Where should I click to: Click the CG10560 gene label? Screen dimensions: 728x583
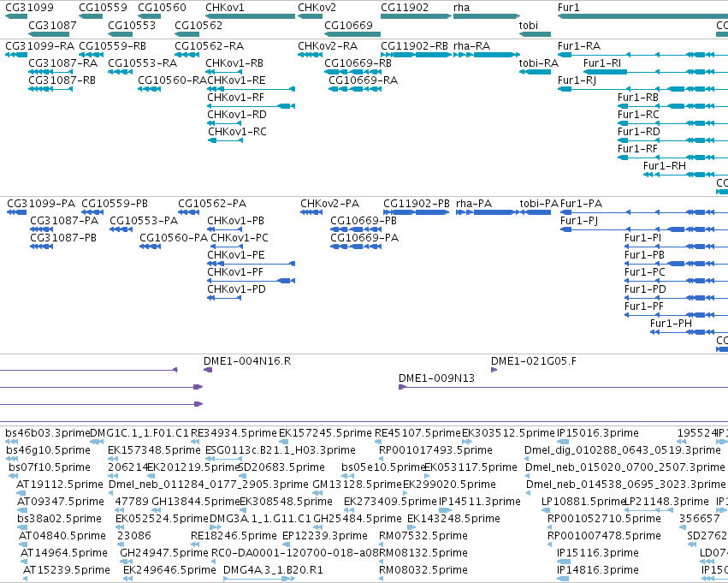click(x=162, y=8)
